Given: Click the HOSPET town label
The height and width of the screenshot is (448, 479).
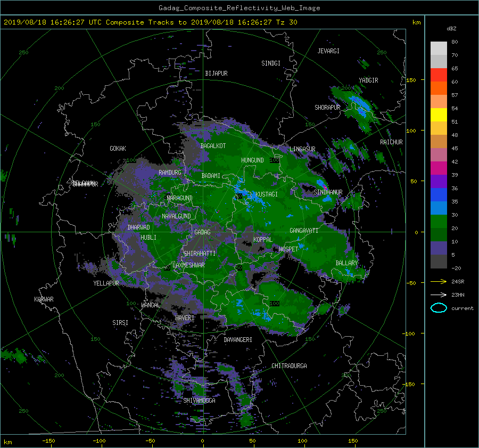Looking at the screenshot, I should (x=288, y=249).
